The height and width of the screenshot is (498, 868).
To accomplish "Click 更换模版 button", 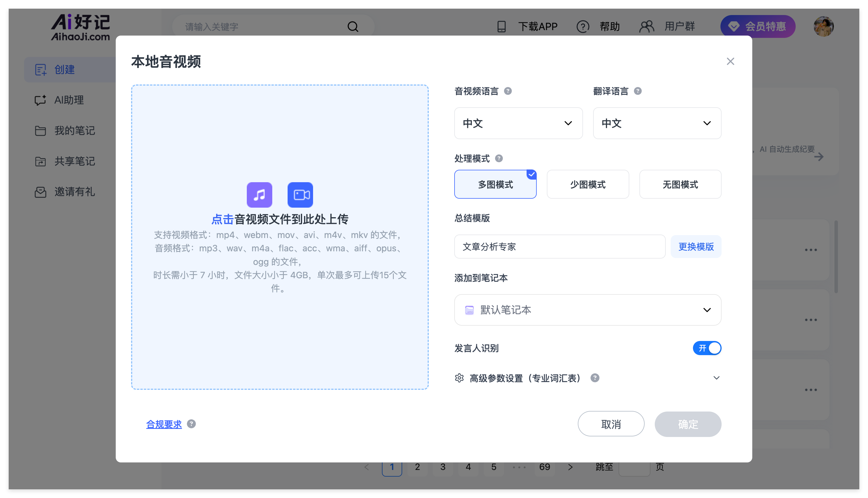I will [696, 247].
